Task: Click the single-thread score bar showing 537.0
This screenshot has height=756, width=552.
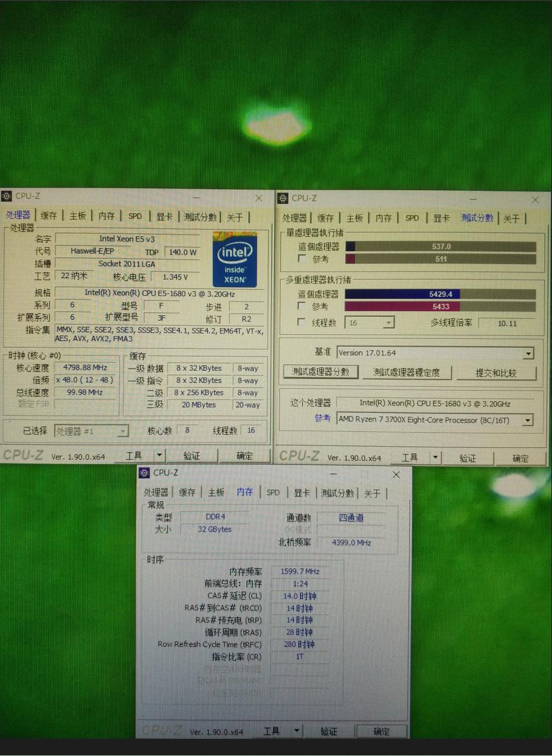Action: [441, 246]
